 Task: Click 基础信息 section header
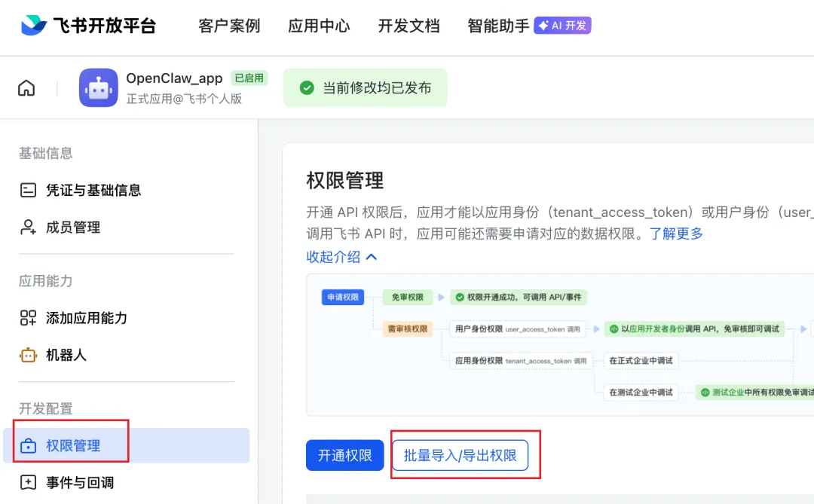click(46, 153)
